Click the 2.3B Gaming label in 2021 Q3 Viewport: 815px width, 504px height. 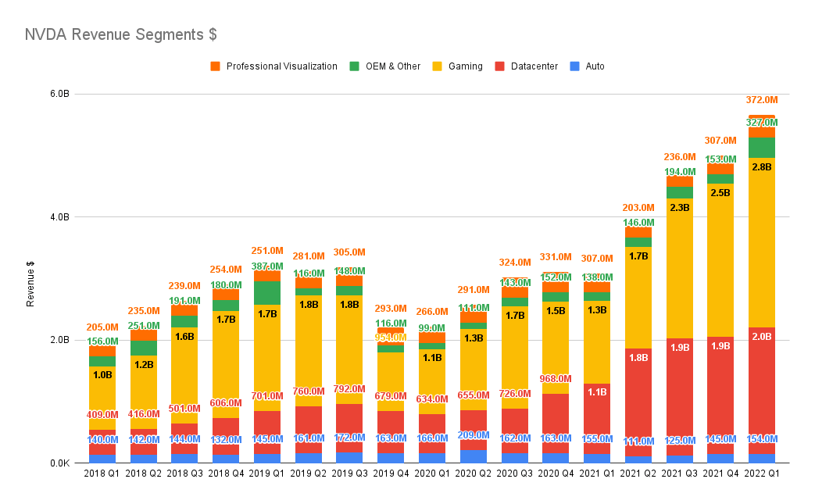(679, 208)
